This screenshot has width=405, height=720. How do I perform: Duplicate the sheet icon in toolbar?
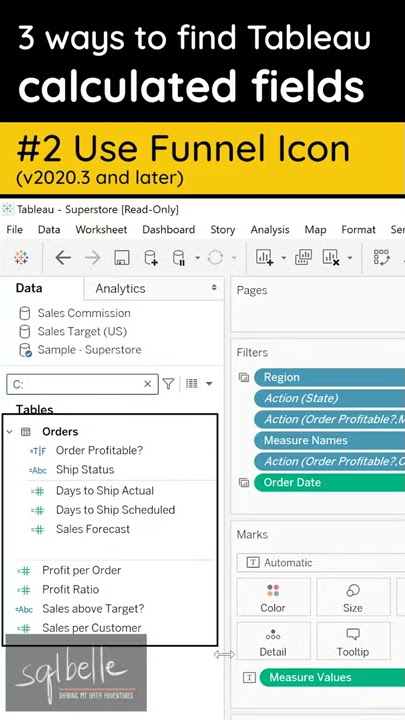303,257
